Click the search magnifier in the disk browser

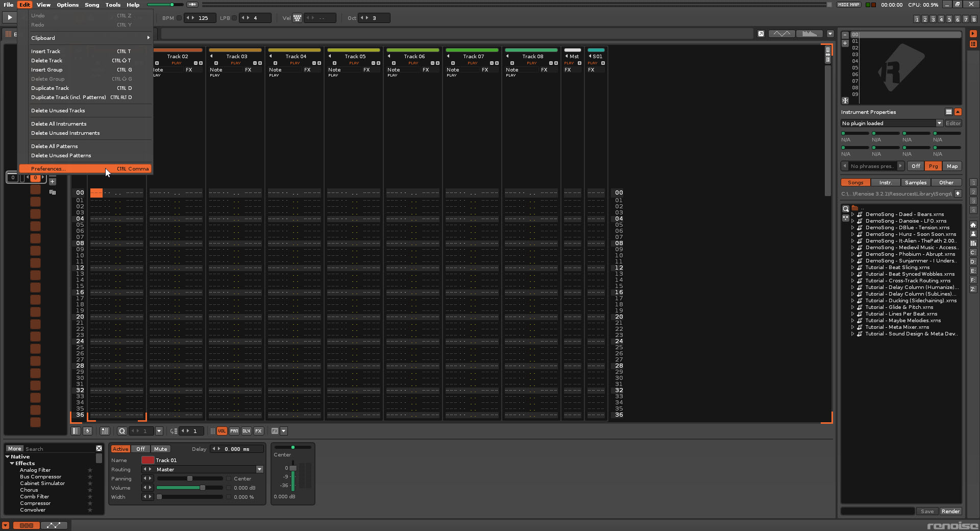[x=846, y=209]
